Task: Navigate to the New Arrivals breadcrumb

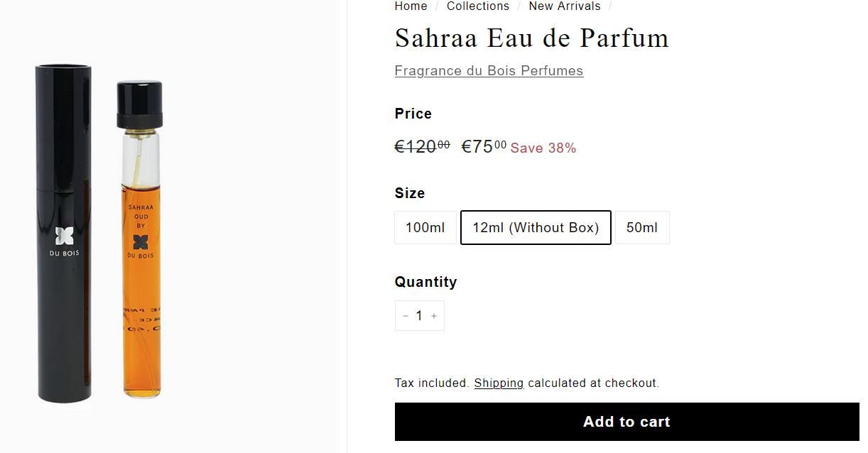Action: pos(565,6)
